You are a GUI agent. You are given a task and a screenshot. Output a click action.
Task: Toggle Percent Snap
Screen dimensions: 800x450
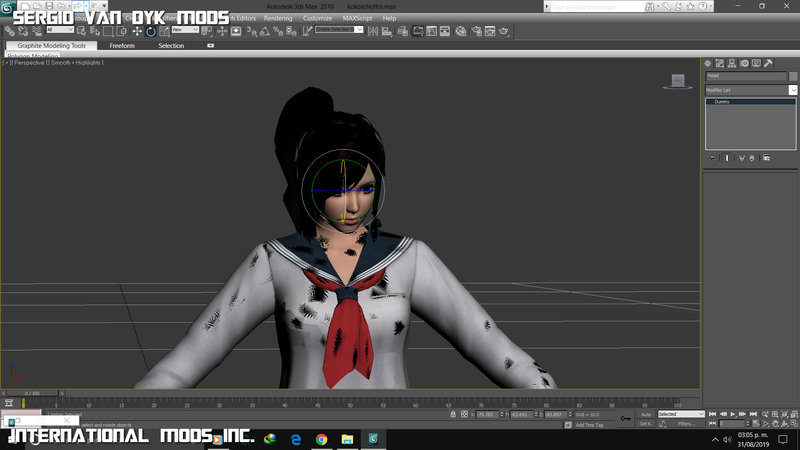tap(278, 31)
